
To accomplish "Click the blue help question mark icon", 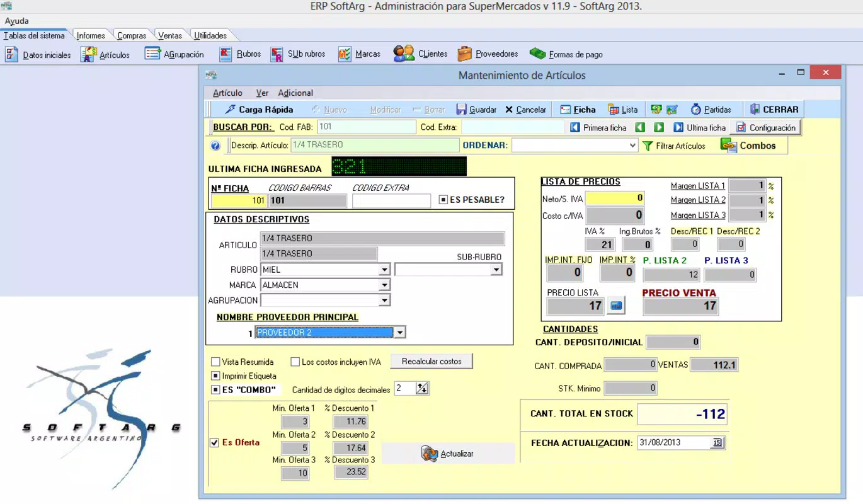I will 215,146.
